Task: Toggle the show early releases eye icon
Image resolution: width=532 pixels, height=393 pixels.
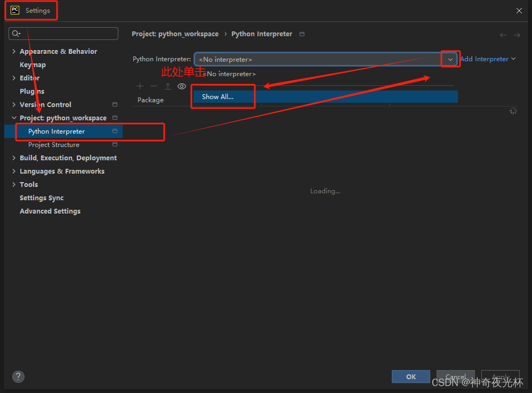Action: click(182, 86)
